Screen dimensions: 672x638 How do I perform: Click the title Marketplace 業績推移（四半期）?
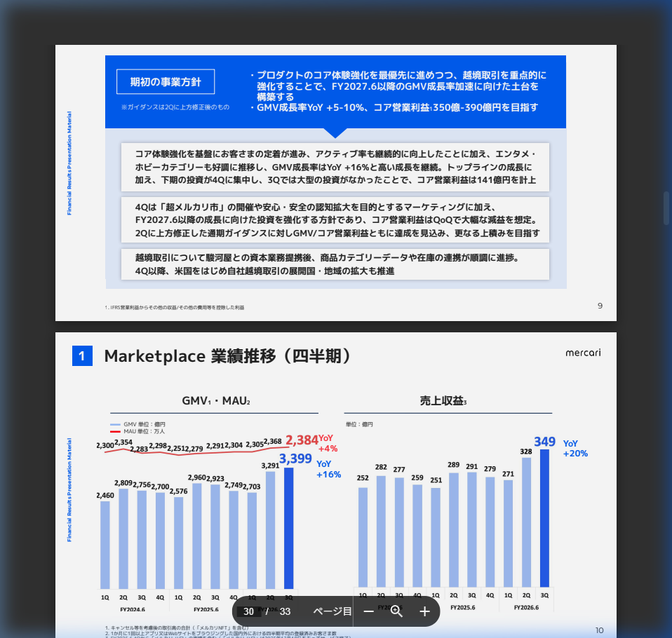click(x=229, y=356)
